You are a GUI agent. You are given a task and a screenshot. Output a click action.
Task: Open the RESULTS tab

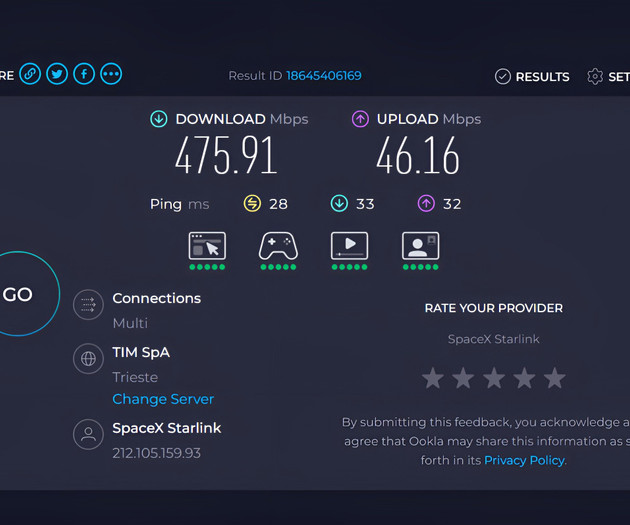(532, 76)
